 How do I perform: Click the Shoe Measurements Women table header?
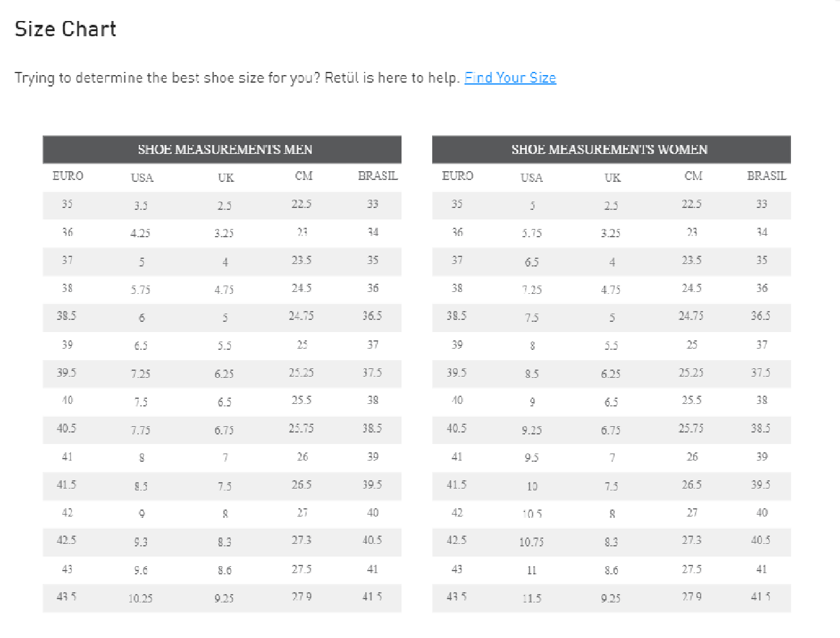click(609, 149)
